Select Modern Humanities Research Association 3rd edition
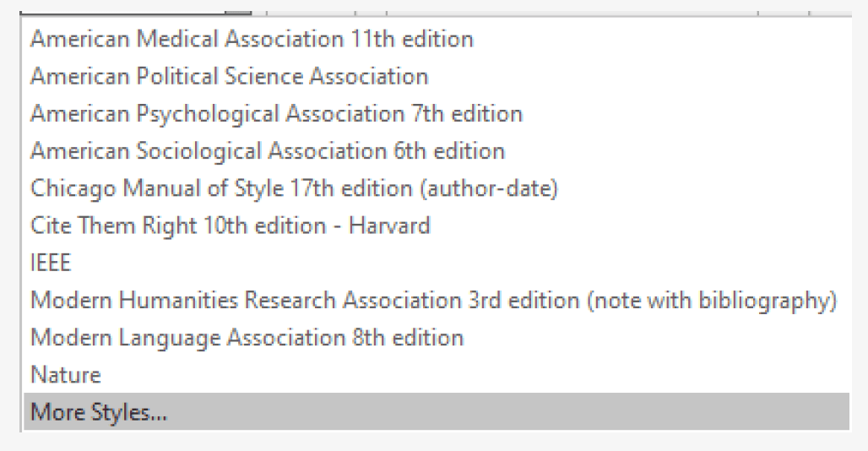The width and height of the screenshot is (868, 451). [433, 300]
